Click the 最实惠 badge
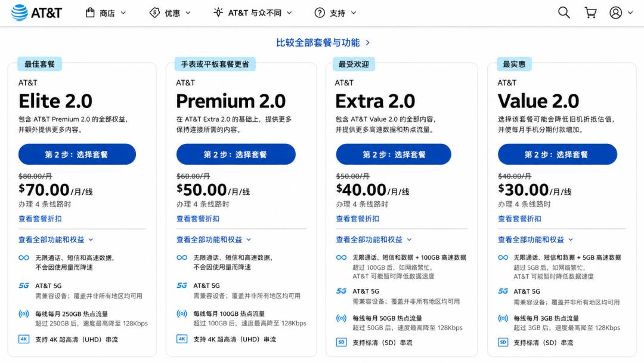Screen dimensions: 644x363 [514, 64]
